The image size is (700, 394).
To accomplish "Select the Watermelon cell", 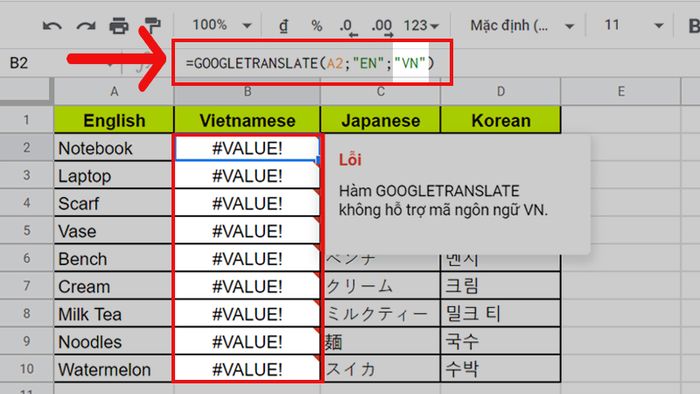I will pos(114,369).
